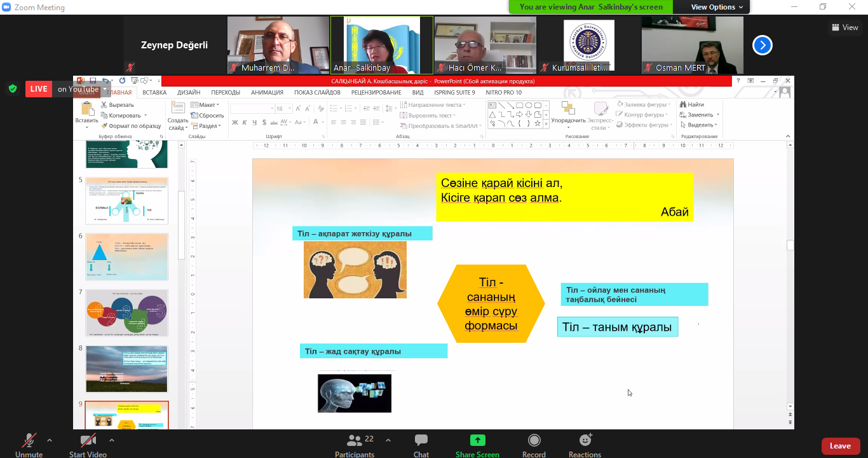Open audio options arrow beside Unmute
Screen dimensions: 868x458
50,440
